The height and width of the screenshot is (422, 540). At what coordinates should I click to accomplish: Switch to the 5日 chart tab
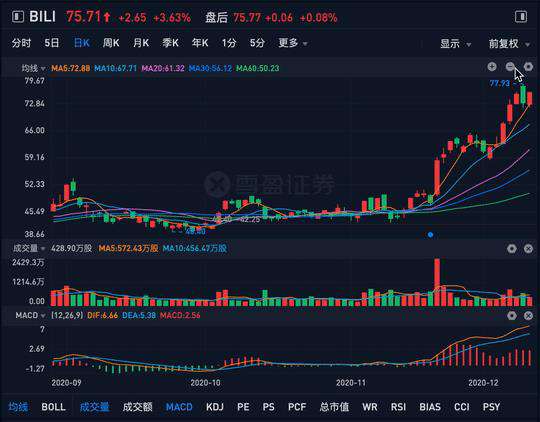tap(52, 43)
